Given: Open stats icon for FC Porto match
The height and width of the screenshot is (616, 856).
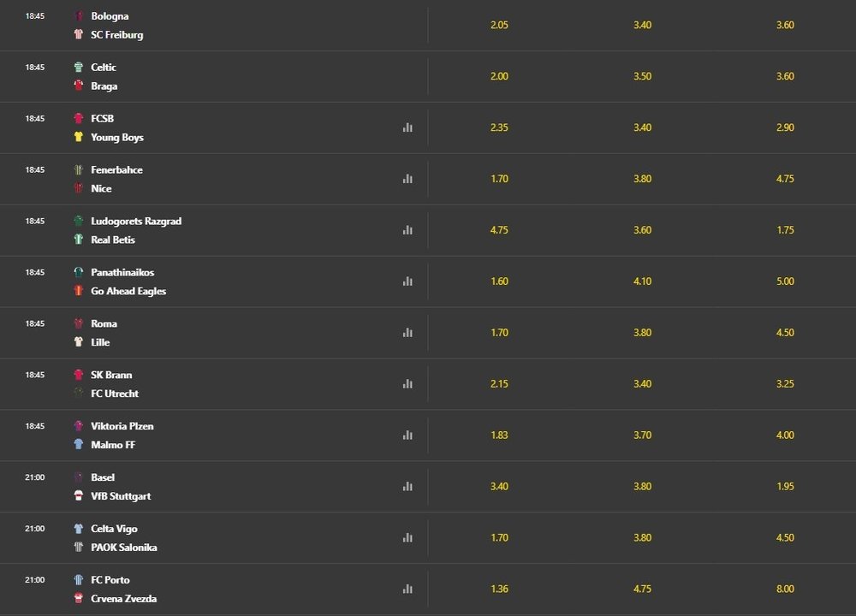Looking at the screenshot, I should click(x=407, y=589).
